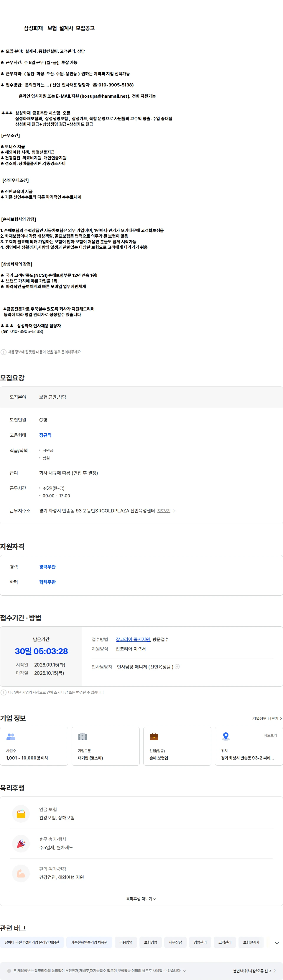The height and width of the screenshot is (980, 283).
Task: Expand the copyright notice dropdown arrow
Action: 185,971
